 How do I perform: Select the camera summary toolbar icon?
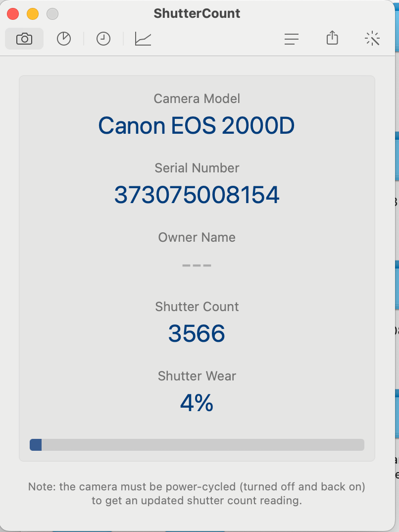[24, 39]
